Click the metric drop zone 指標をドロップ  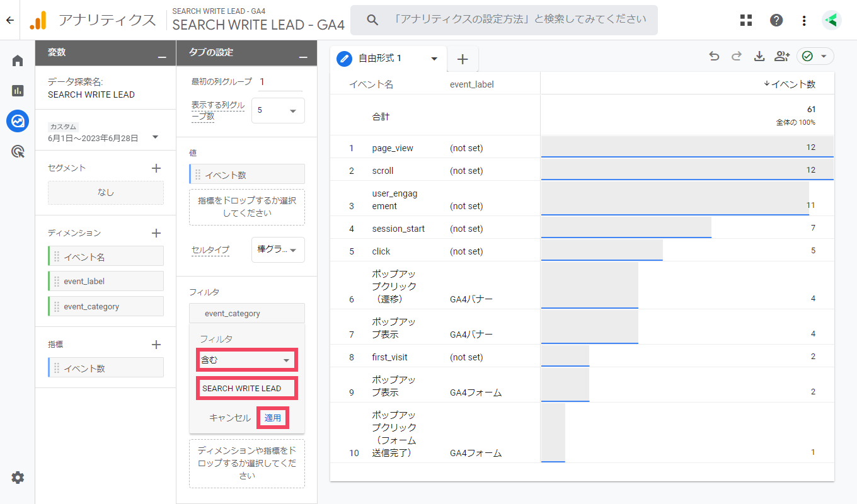pyautogui.click(x=247, y=207)
